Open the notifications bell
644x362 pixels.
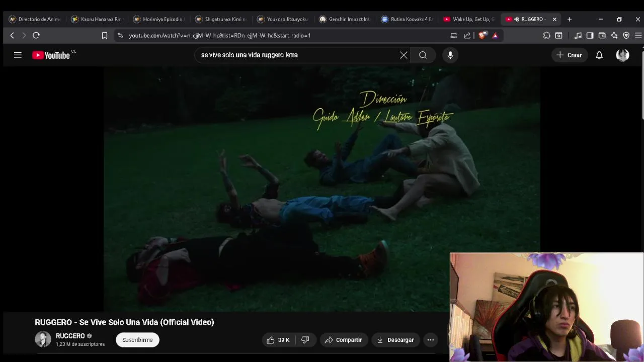[x=599, y=55]
